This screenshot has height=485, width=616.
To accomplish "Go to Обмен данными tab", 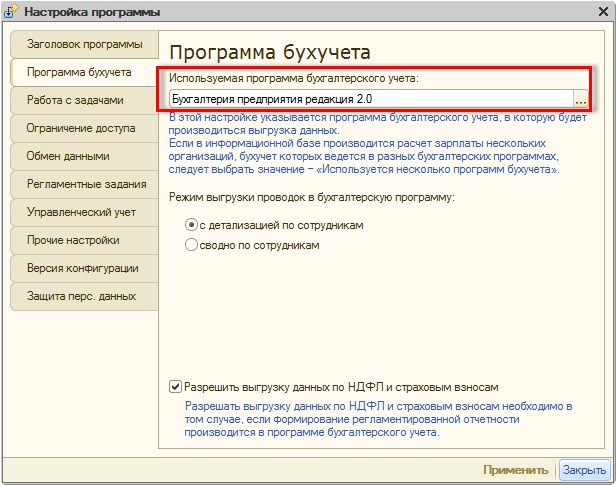I will pyautogui.click(x=84, y=156).
